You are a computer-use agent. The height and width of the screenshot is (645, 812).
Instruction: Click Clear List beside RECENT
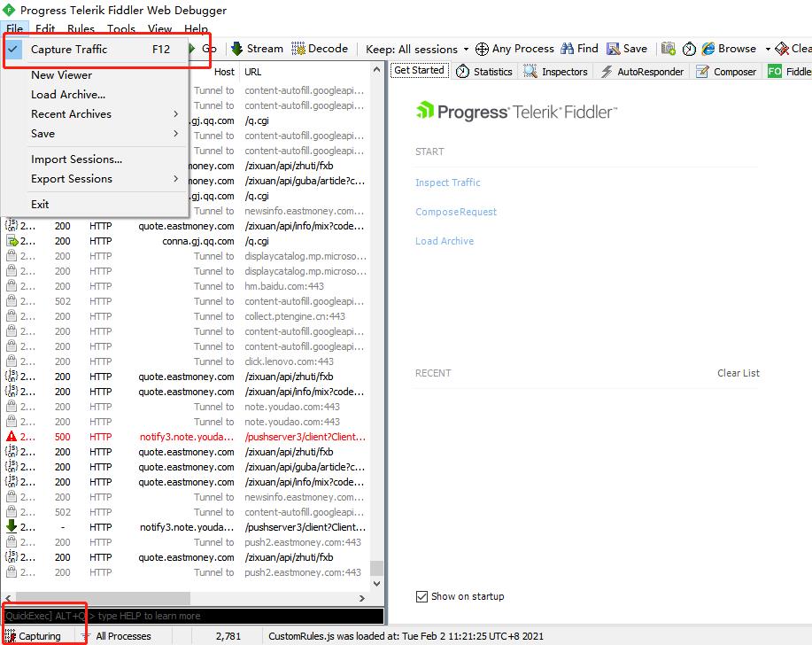(739, 373)
